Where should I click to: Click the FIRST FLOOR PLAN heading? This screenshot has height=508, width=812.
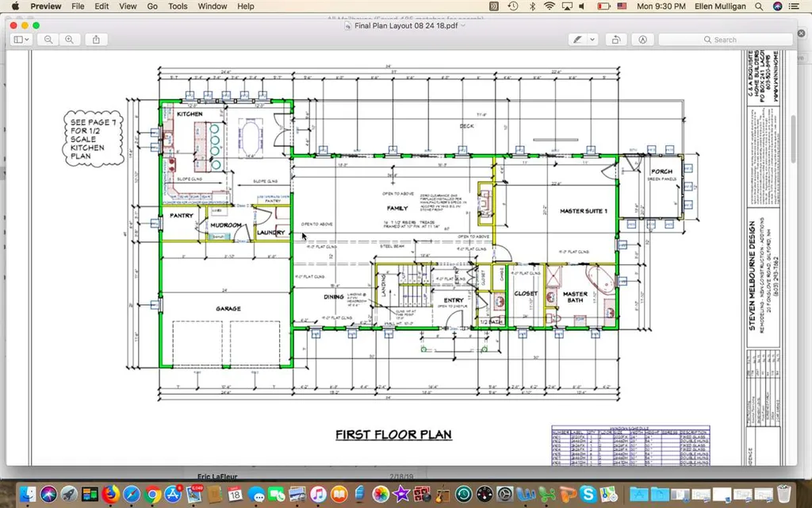(x=393, y=434)
